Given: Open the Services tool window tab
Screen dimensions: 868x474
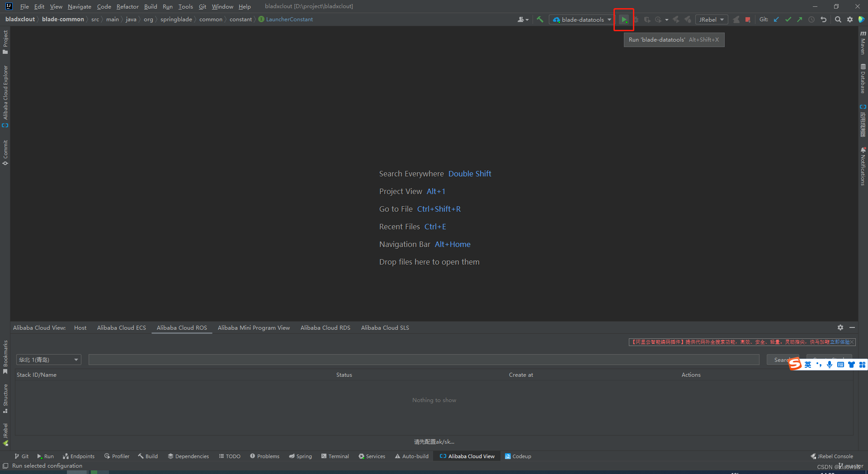Looking at the screenshot, I should 372,456.
